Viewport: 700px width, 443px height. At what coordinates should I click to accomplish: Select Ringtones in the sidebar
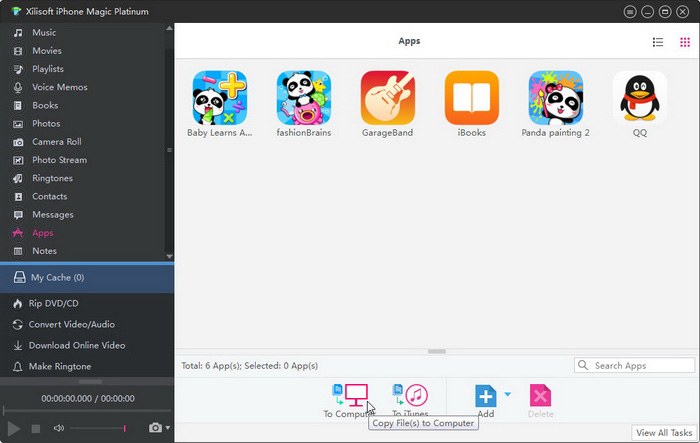52,178
